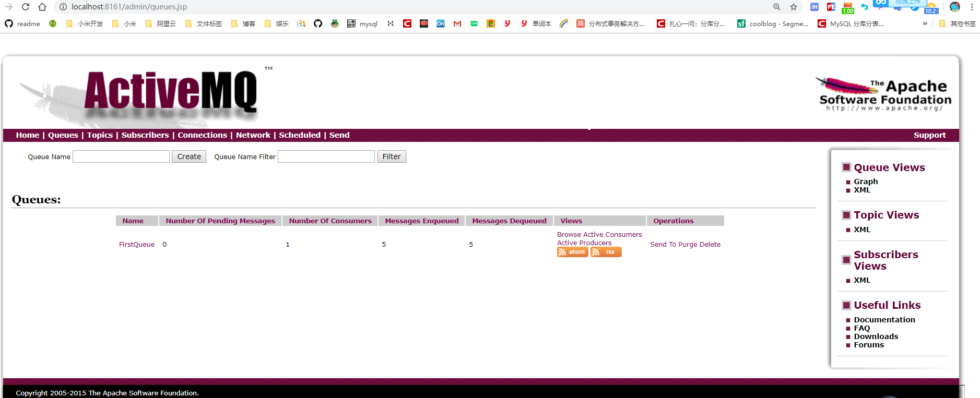
Task: Open the 文件标签 bookmark folder
Action: [x=204, y=23]
